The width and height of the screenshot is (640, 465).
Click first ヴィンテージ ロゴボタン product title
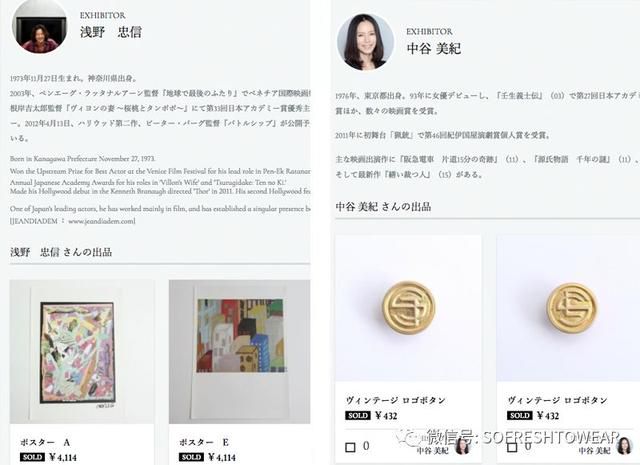click(x=396, y=400)
